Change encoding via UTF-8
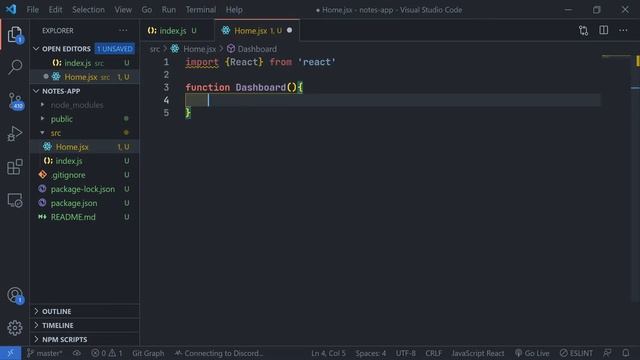 point(405,353)
